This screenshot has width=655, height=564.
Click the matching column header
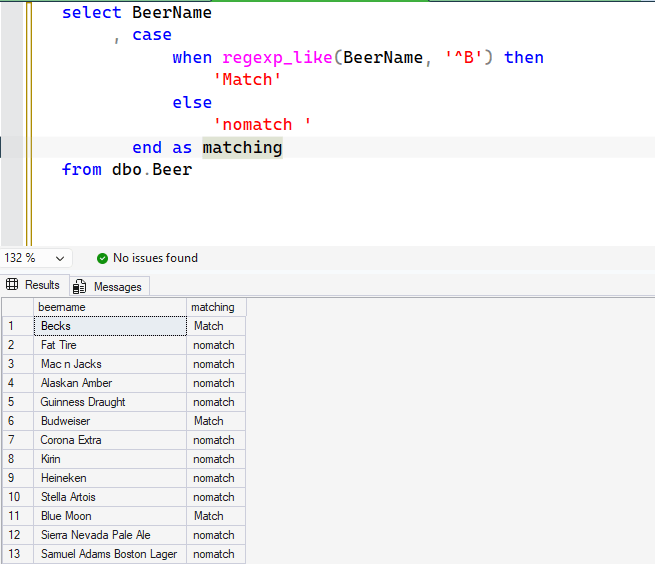pos(216,307)
